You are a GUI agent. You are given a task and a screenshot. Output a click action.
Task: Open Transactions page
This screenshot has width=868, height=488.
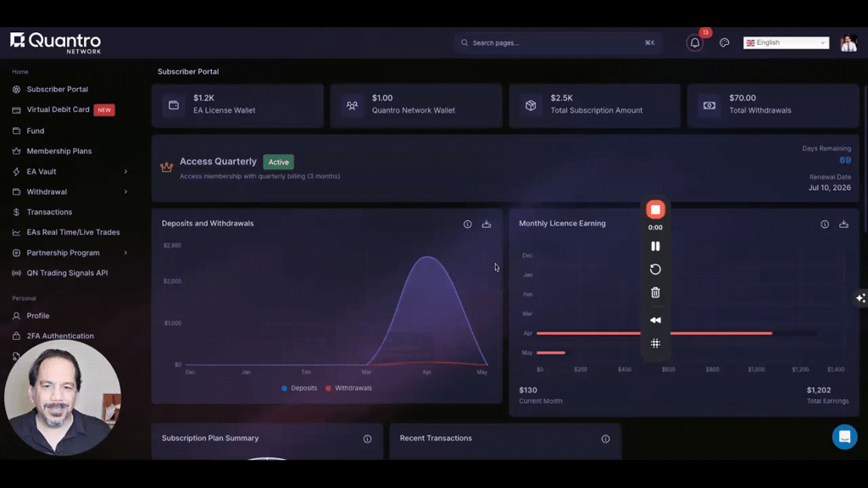[x=49, y=212]
